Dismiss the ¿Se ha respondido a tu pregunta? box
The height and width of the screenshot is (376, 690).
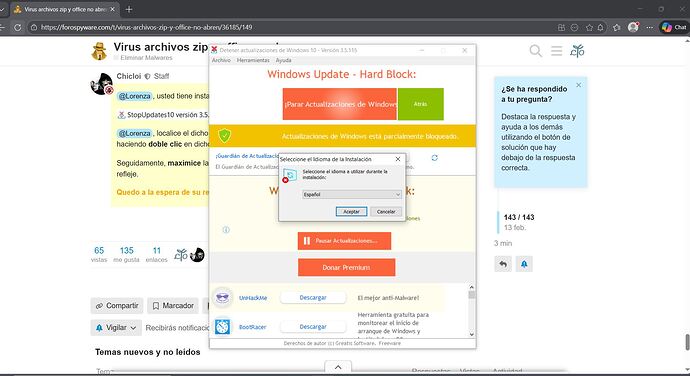tap(579, 85)
